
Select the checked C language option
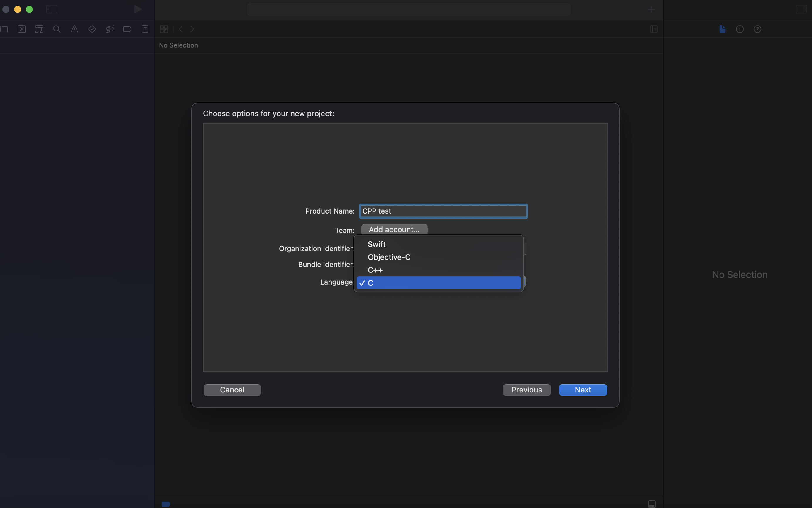click(x=438, y=283)
